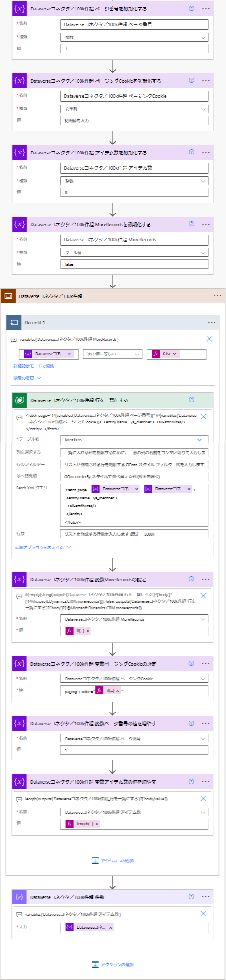
Task: Open help for MoreRecordsを初期化する action
Action: pos(192,224)
